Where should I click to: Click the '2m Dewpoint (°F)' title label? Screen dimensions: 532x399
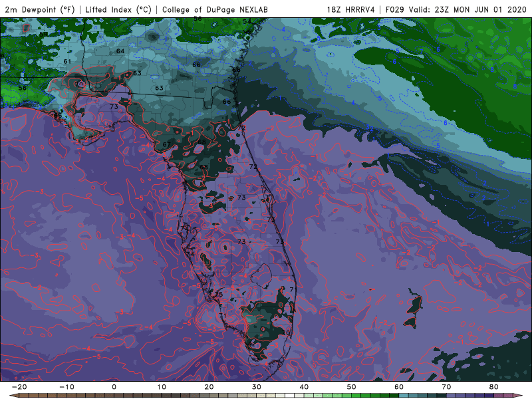tap(40, 9)
